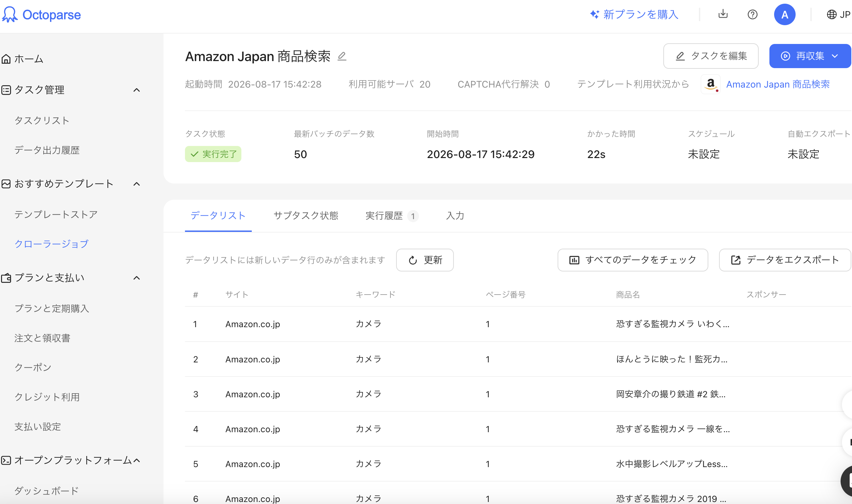Click 新プランを購入 link
Screen dimensions: 852x504
(x=634, y=15)
